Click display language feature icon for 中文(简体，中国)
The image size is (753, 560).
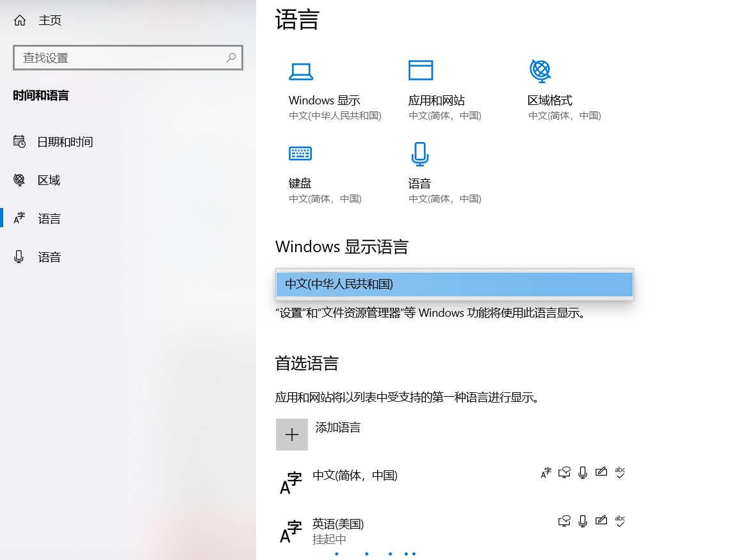tap(546, 473)
